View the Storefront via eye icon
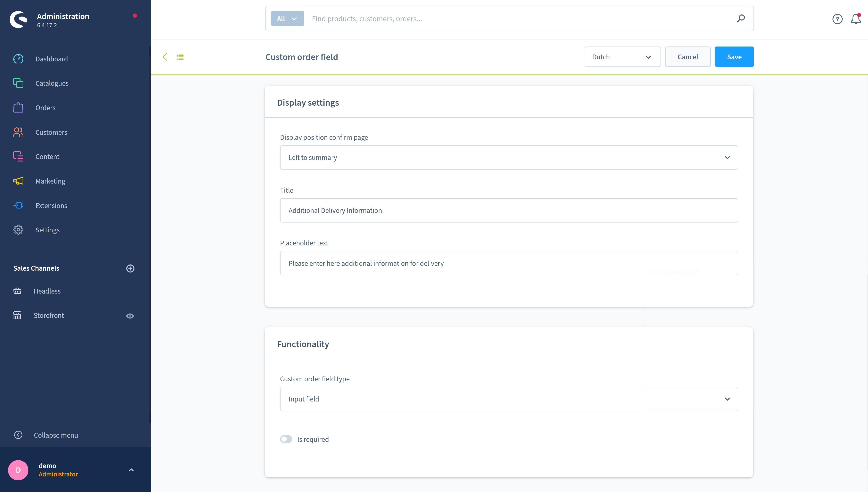This screenshot has height=492, width=868. [130, 316]
